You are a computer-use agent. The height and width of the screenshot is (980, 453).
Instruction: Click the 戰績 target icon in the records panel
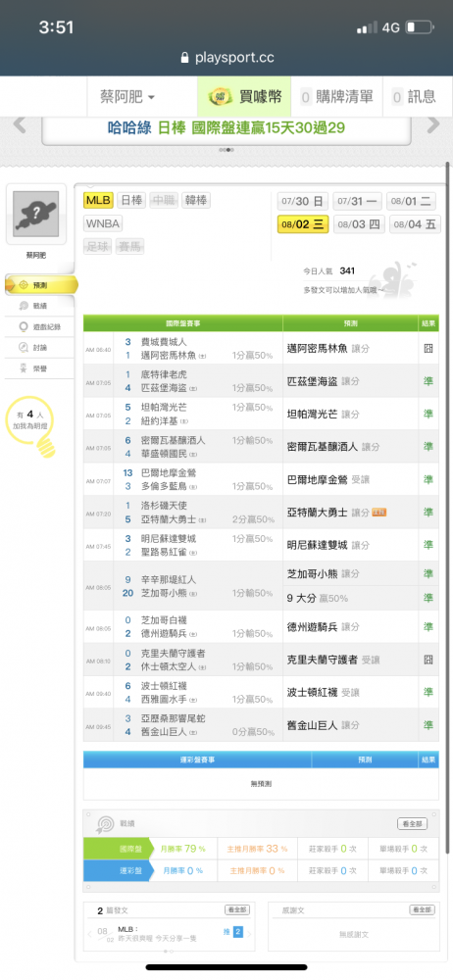[105, 824]
